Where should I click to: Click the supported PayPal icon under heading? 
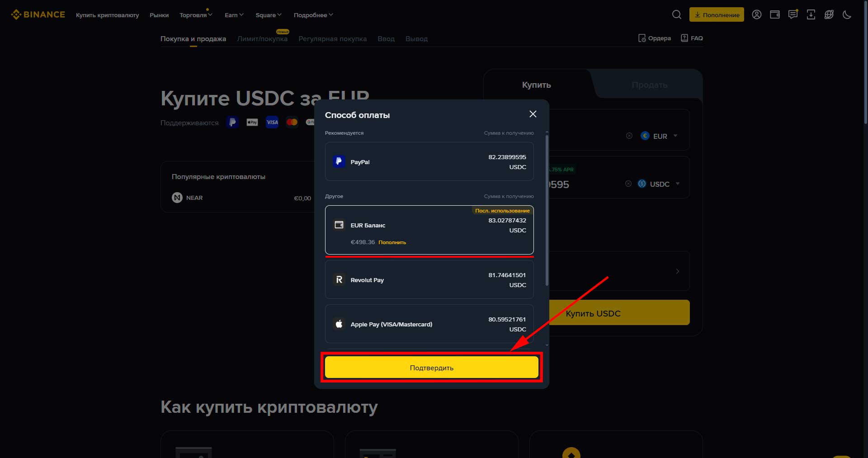pos(232,122)
